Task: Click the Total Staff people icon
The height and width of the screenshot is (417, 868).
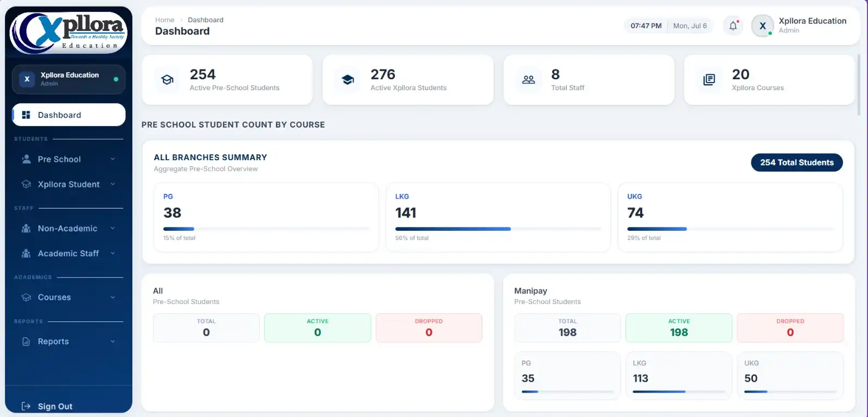Action: click(528, 80)
